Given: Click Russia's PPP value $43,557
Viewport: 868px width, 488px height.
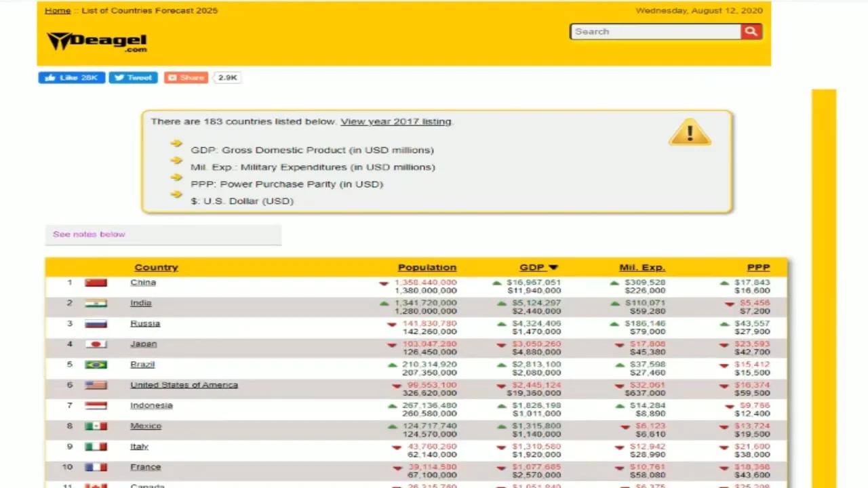Looking at the screenshot, I should point(753,323).
